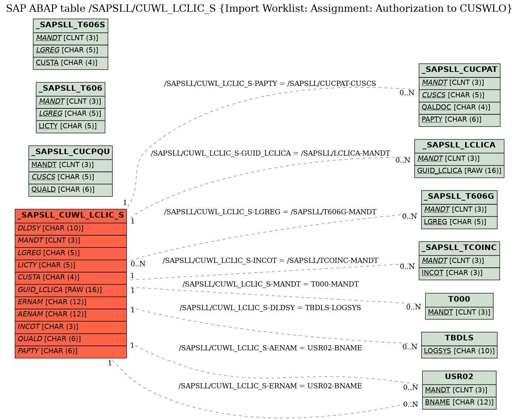Select GUID_LCLICA [RAW (16)] in red table

click(71, 290)
